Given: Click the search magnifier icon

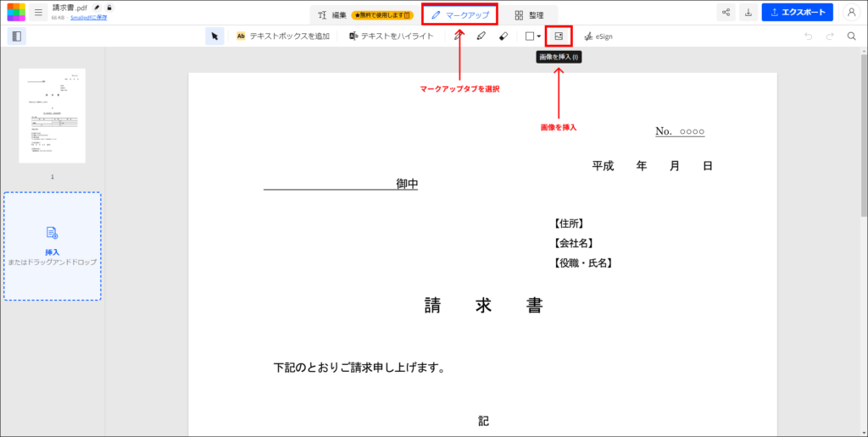Looking at the screenshot, I should coord(851,36).
